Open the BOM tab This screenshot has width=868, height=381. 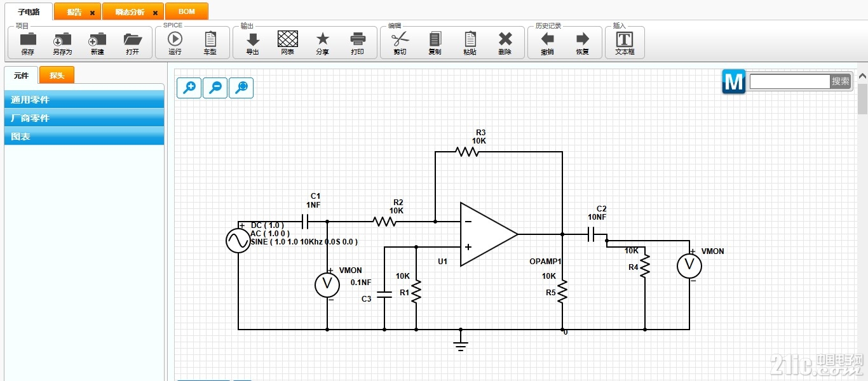[x=187, y=12]
